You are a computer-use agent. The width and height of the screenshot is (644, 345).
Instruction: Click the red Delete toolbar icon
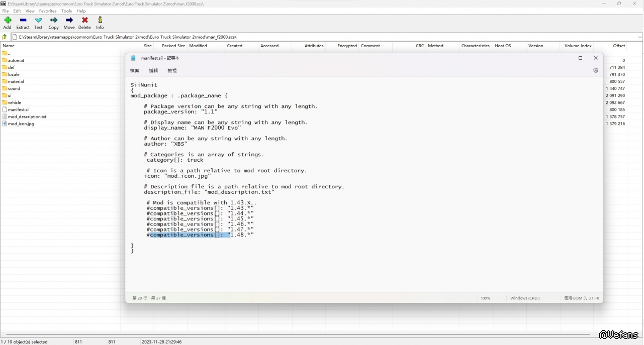click(84, 21)
